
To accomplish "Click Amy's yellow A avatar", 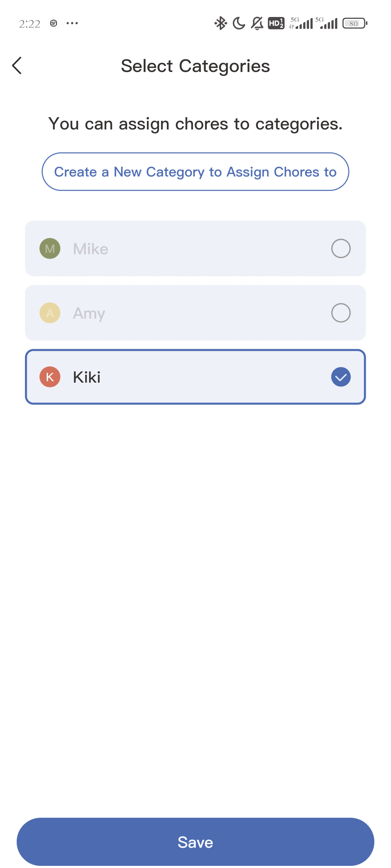I will (x=50, y=313).
